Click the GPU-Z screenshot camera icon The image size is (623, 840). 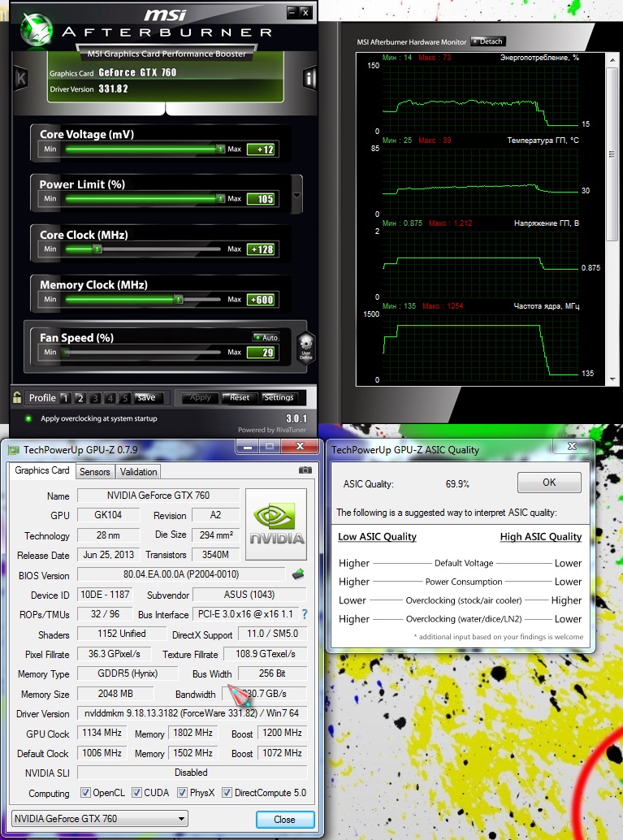(305, 470)
